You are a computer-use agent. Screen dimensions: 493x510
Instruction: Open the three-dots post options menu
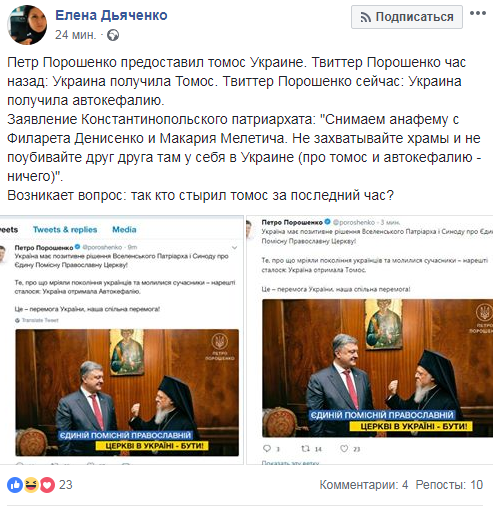478,13
